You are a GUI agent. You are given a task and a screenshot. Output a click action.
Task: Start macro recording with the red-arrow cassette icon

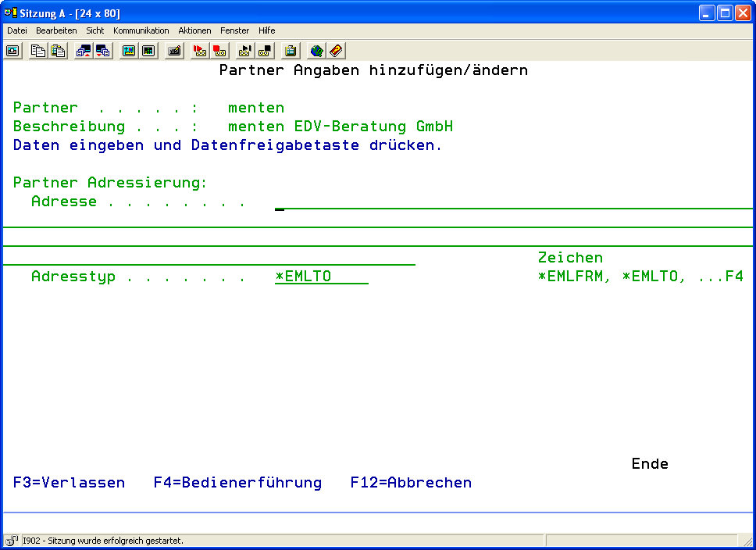click(200, 51)
